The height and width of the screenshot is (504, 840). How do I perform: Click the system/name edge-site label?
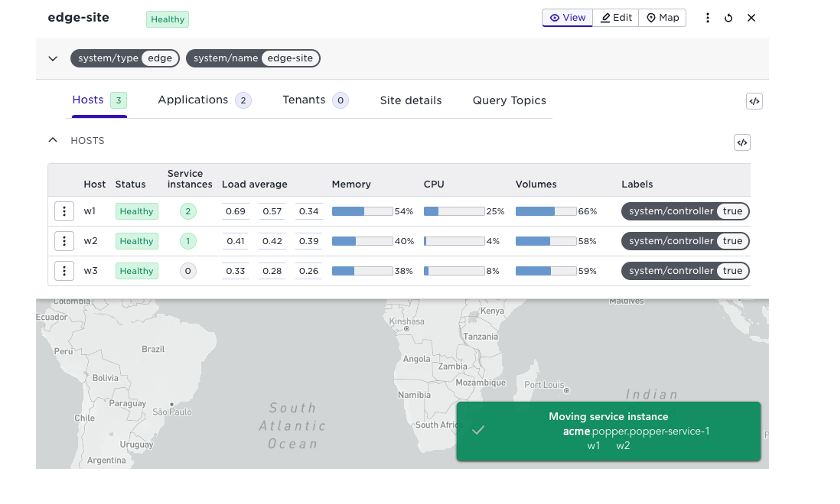coord(253,58)
